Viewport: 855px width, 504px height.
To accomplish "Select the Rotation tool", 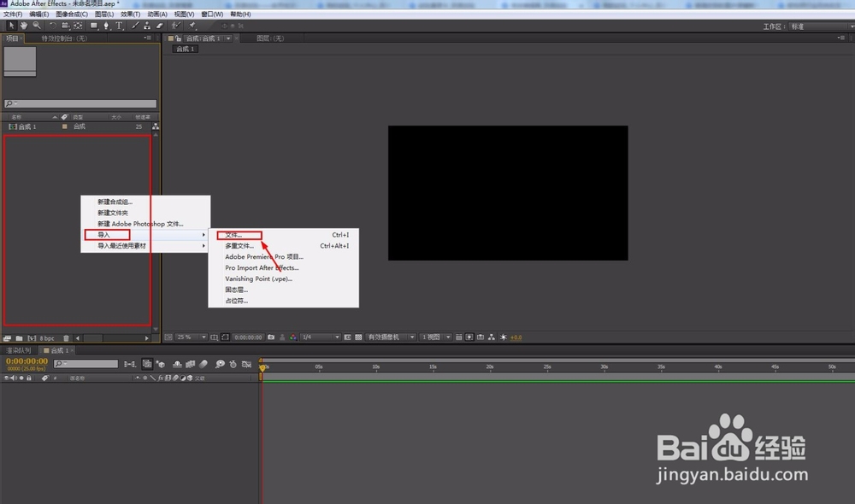I will 53,26.
